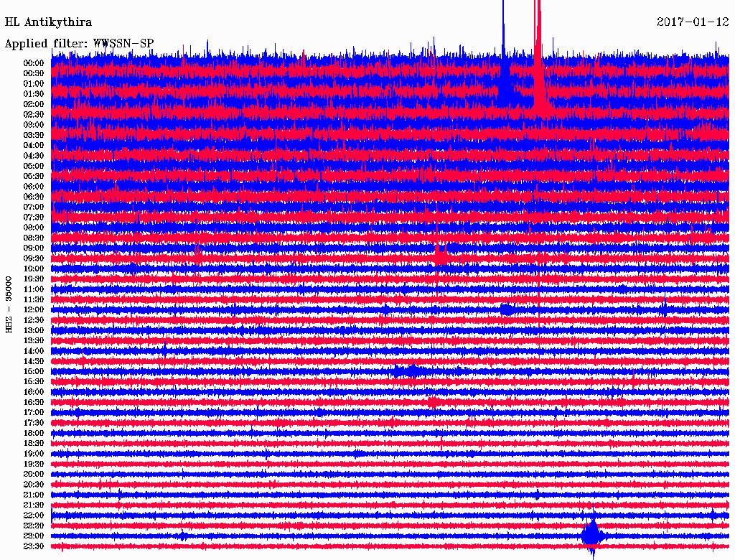Click the 12:00 time label
735x560 pixels.
(x=34, y=309)
